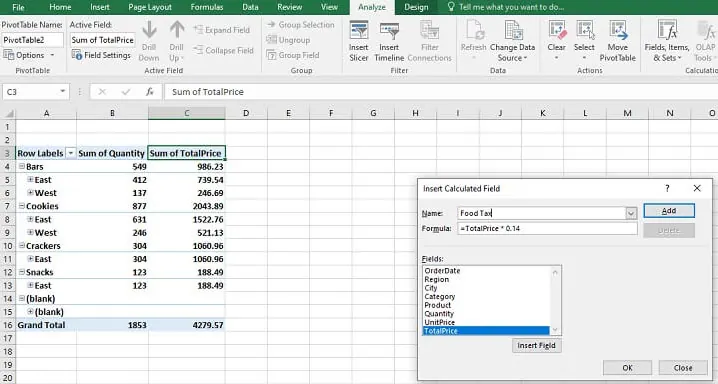718x384 pixels.
Task: Open the Name Box dropdown arrow
Action: (x=62, y=92)
